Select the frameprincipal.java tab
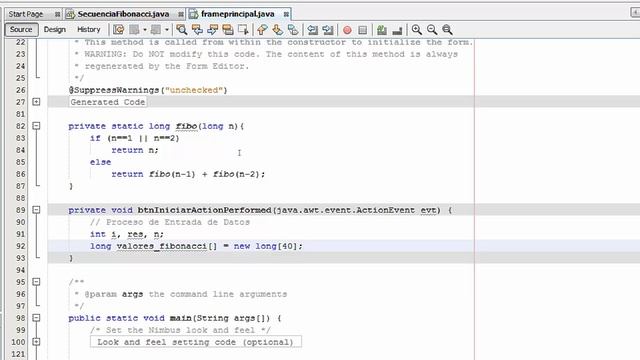Viewport: 640px width, 360px height. tap(238, 14)
